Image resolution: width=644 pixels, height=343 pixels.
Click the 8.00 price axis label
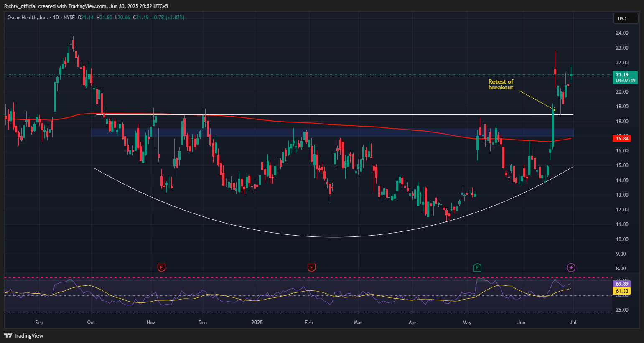coord(622,269)
